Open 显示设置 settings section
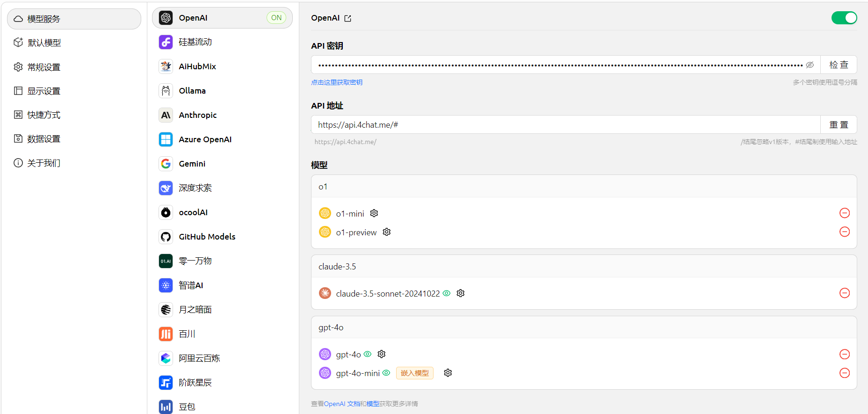 click(74, 91)
